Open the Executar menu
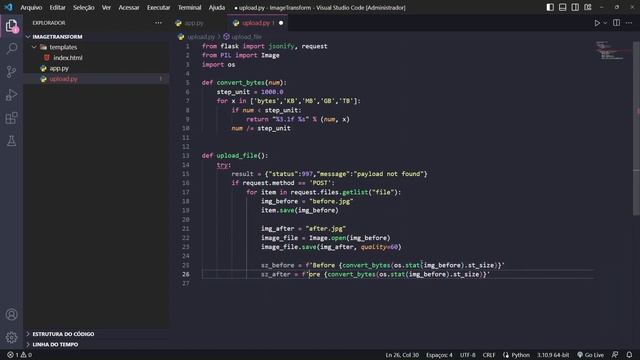The height and width of the screenshot is (360, 640). coord(158,7)
